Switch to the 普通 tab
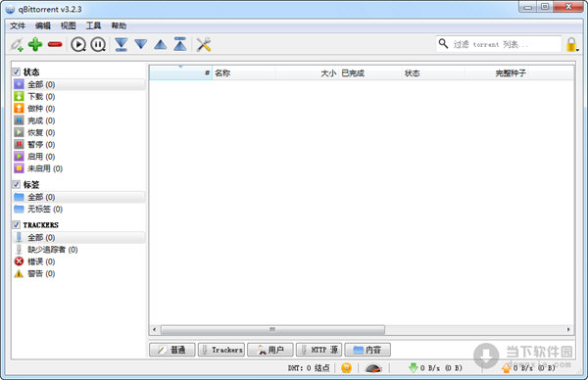 click(x=172, y=350)
